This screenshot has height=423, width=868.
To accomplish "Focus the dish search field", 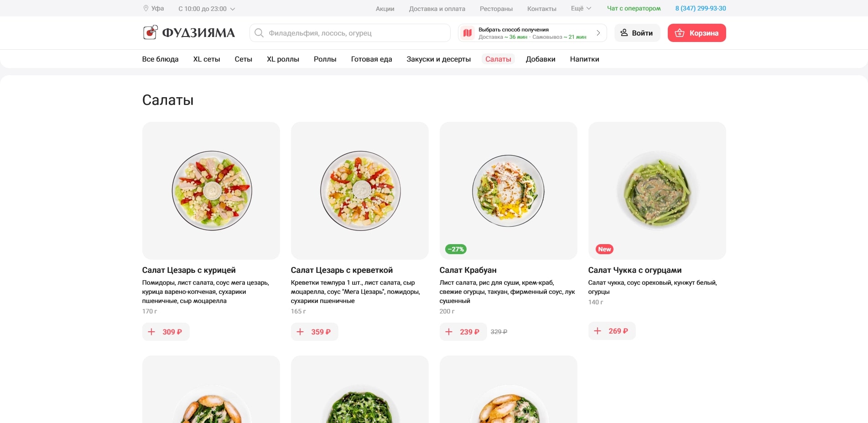I will [x=356, y=33].
